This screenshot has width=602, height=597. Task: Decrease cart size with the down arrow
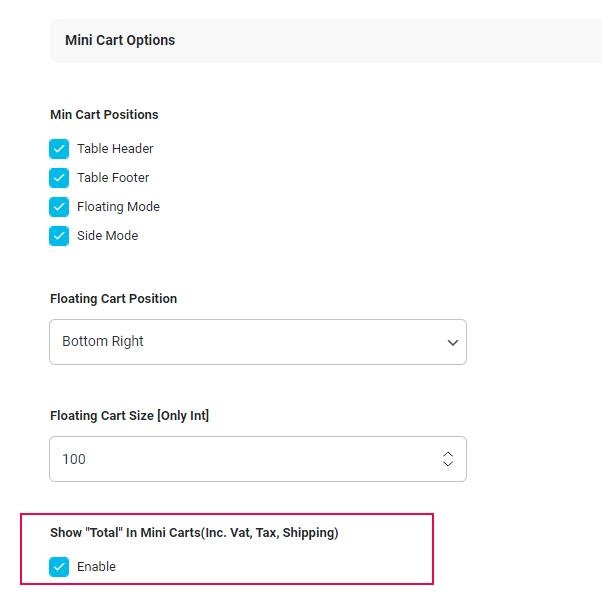pyautogui.click(x=448, y=463)
